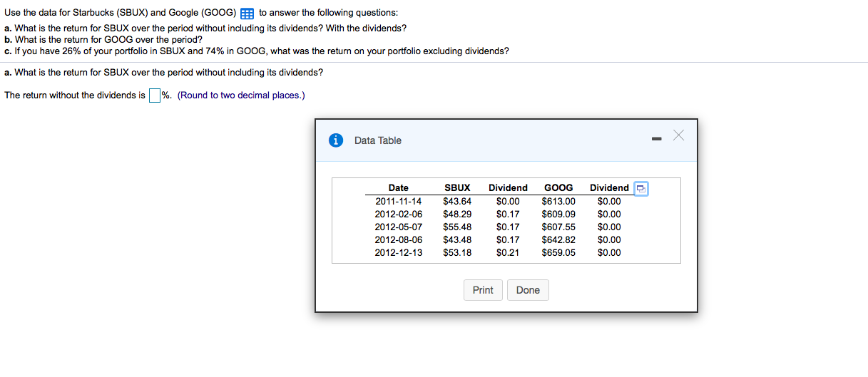868x377 pixels.
Task: Click SBUX dividend value $0.21
Action: tap(508, 252)
